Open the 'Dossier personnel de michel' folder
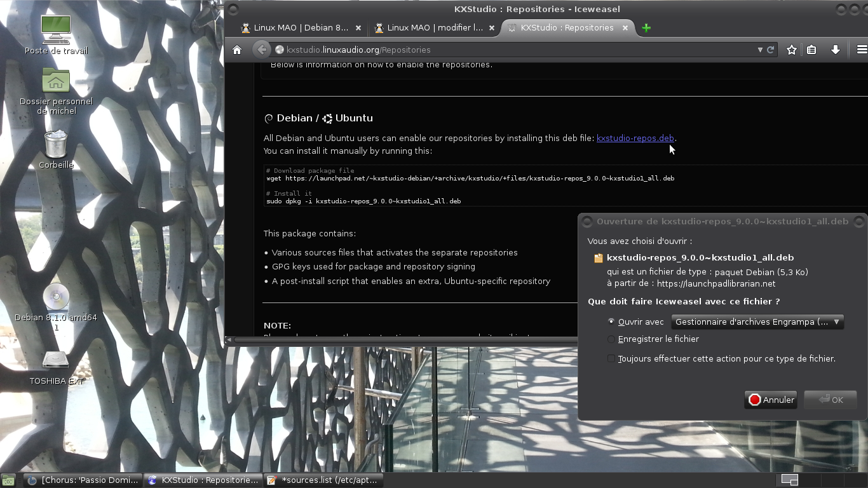Screen dimensions: 868x488 pos(56,91)
